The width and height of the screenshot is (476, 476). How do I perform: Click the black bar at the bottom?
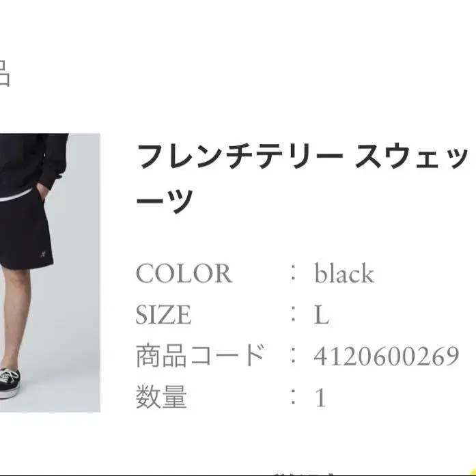tap(238, 475)
